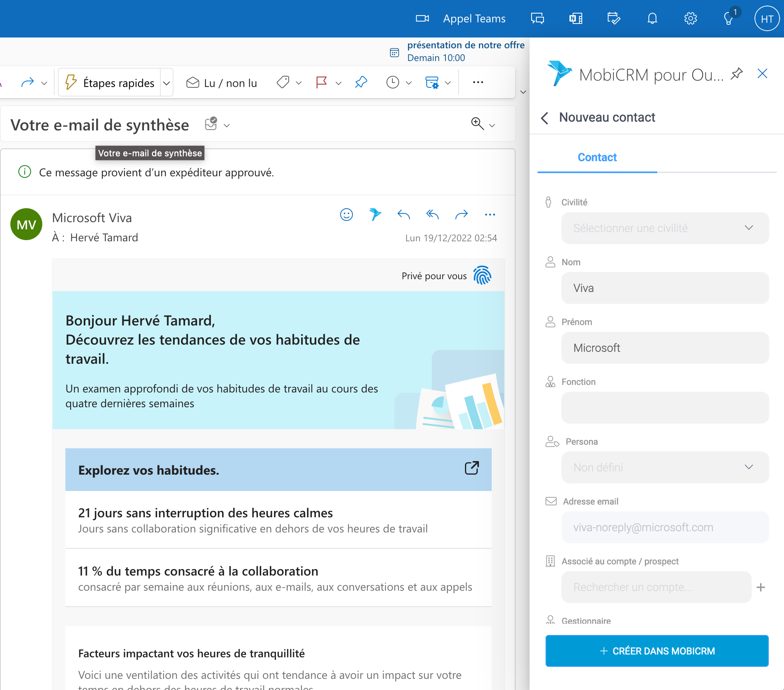
Task: Expand the Étapes rapides dropdown arrow
Action: point(167,83)
